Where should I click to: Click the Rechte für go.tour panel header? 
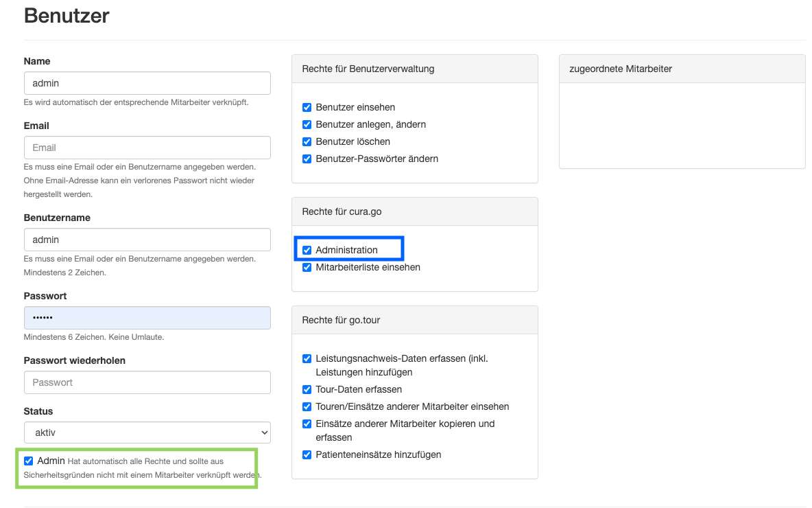tap(415, 320)
